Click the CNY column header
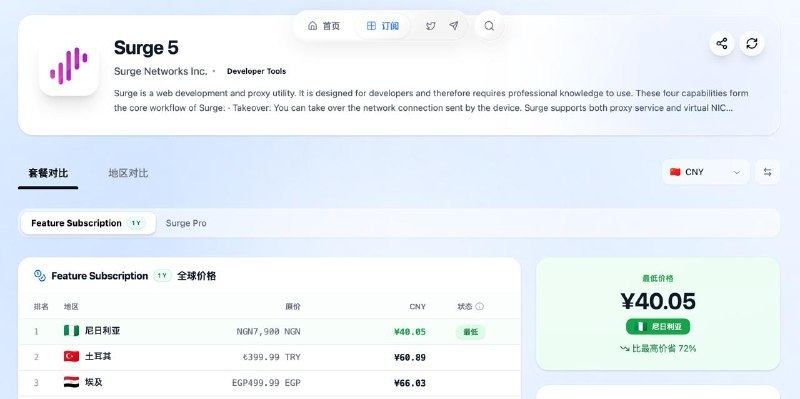 click(x=417, y=307)
